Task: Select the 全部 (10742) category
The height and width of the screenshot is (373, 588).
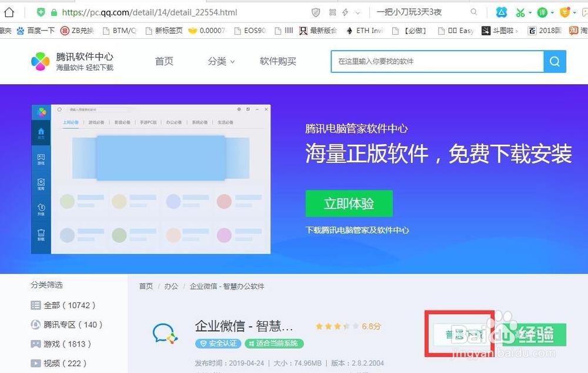Action: (x=63, y=305)
